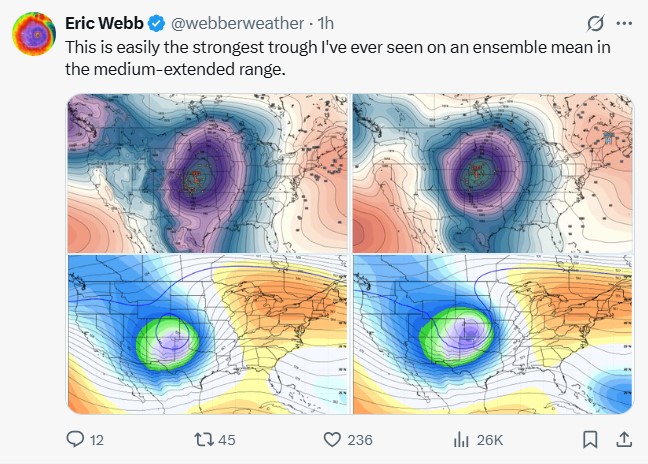Open the Eric Webb display name link
648x464 pixels.
pos(104,24)
